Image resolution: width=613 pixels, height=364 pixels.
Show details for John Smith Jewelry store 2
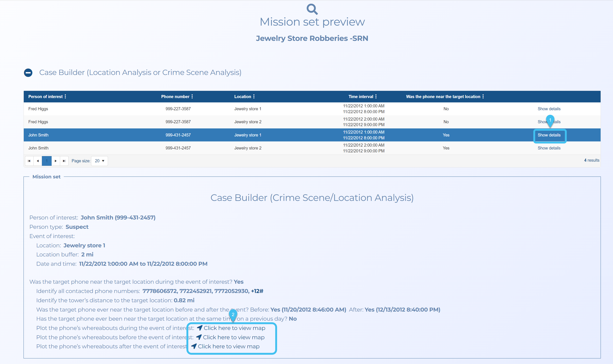549,148
